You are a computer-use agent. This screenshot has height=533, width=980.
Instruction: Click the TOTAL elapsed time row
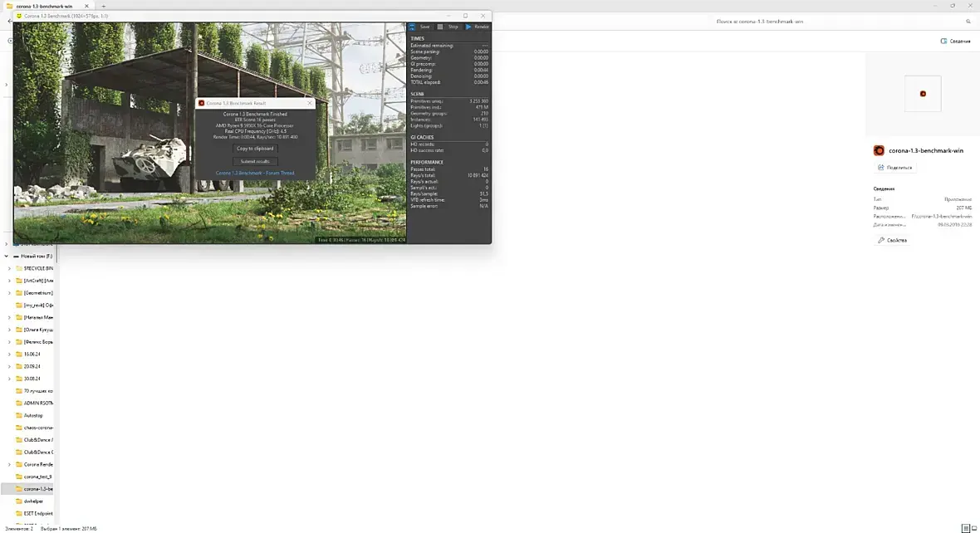click(448, 82)
